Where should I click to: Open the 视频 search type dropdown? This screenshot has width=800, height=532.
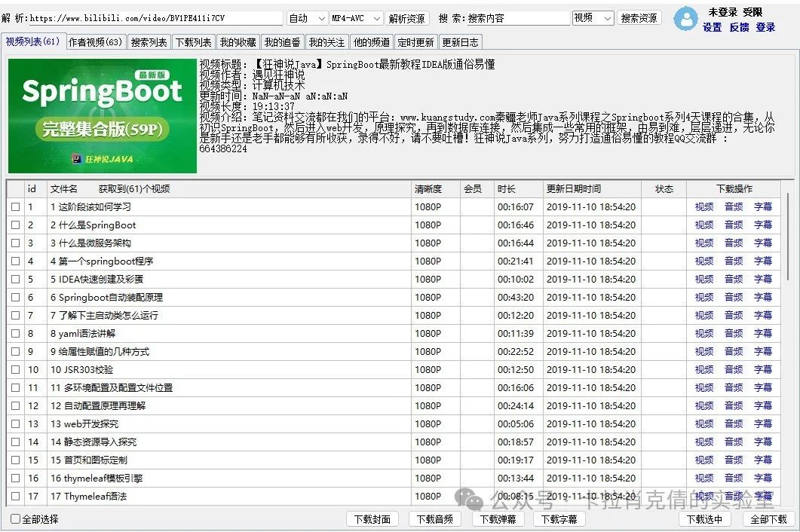pos(593,18)
